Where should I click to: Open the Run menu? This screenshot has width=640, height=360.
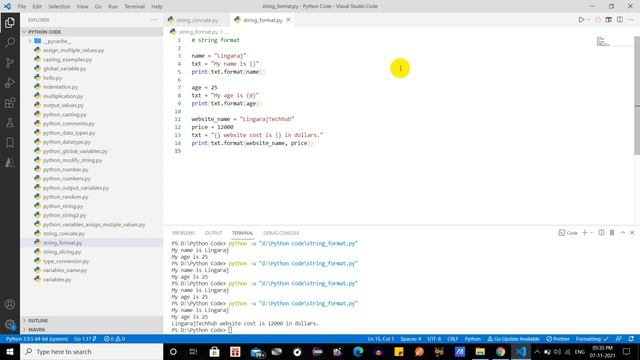[x=113, y=6]
